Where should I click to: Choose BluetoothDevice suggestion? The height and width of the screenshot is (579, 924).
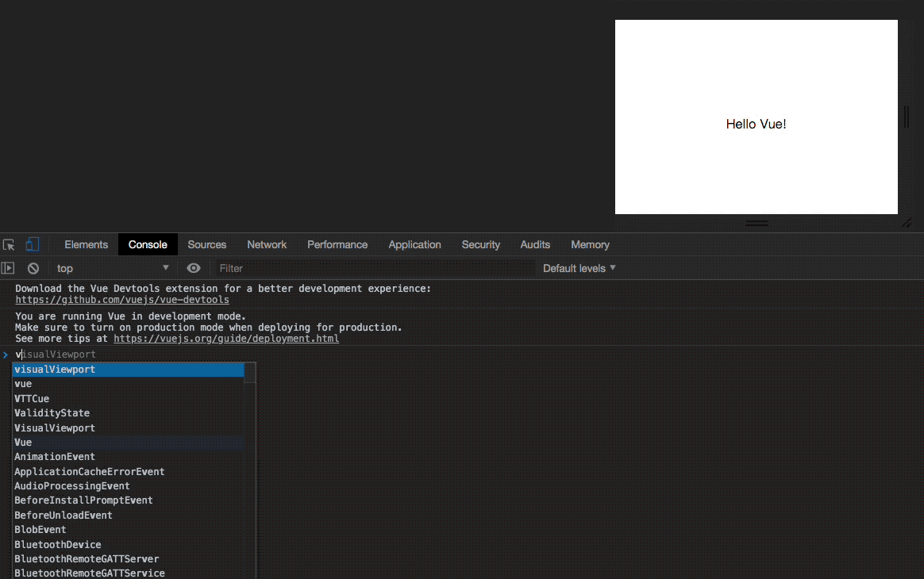128,544
